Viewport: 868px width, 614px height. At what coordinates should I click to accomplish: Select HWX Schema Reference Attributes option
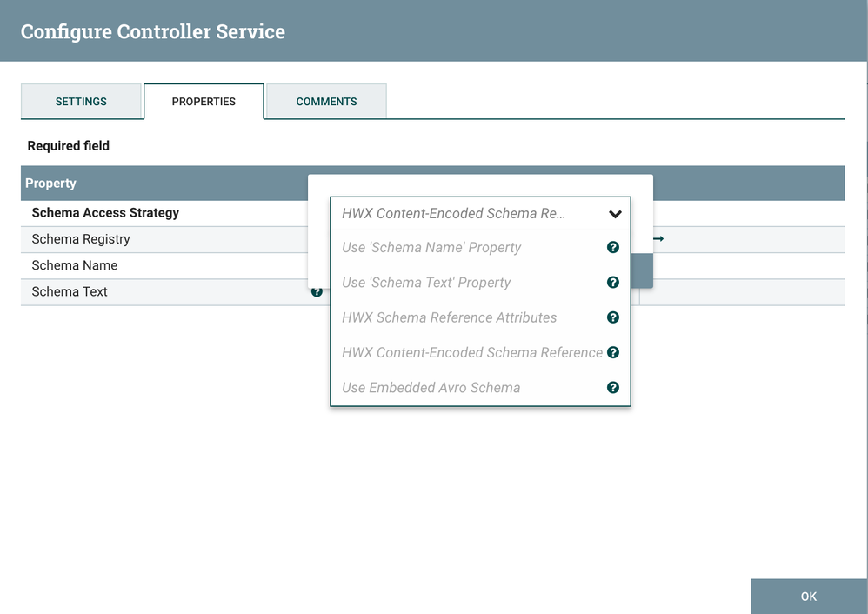[x=449, y=317]
